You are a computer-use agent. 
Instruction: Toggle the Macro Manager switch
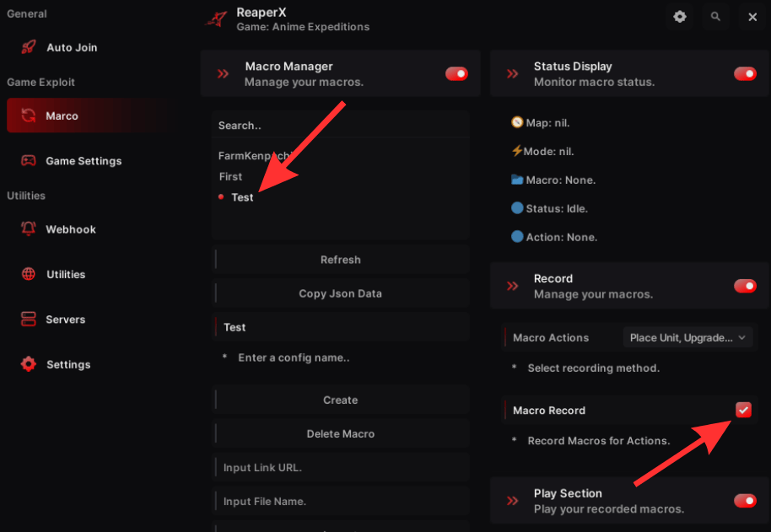coord(456,73)
